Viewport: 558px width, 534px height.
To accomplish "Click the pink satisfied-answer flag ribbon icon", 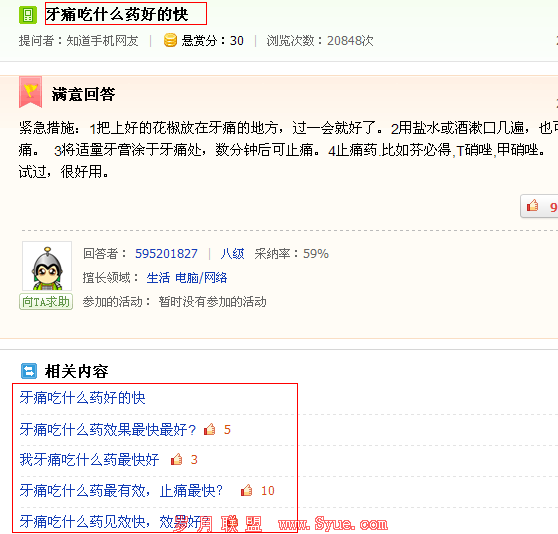I will click(x=31, y=92).
